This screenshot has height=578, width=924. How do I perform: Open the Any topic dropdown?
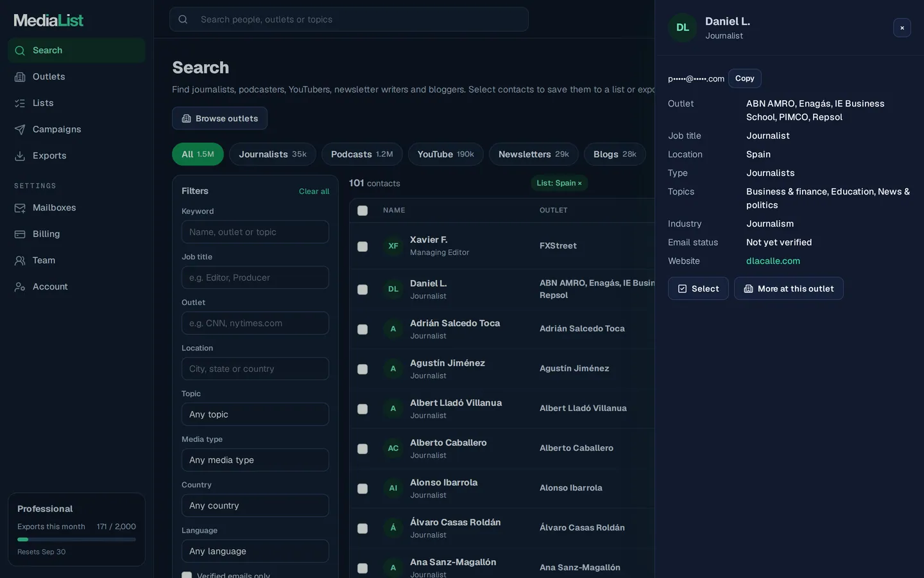(x=255, y=414)
